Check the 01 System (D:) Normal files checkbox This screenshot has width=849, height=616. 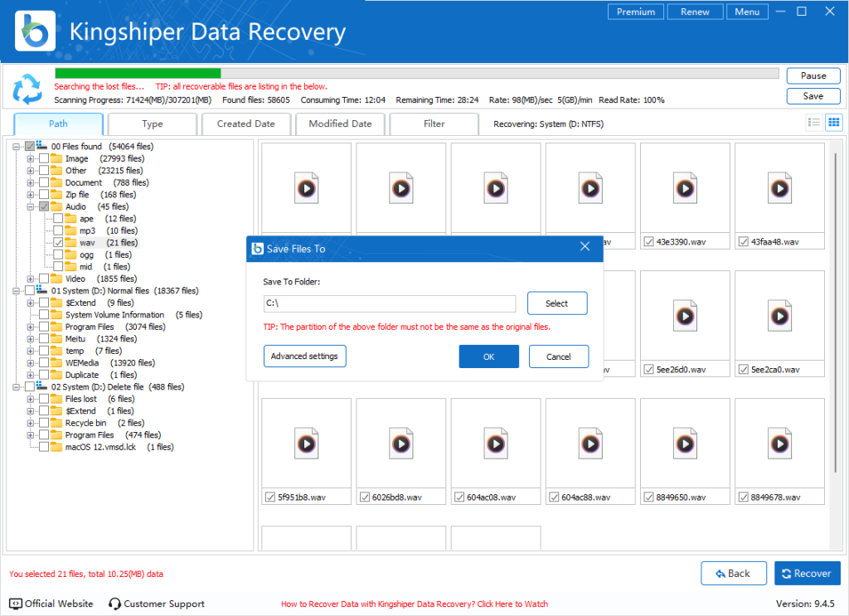coord(30,291)
